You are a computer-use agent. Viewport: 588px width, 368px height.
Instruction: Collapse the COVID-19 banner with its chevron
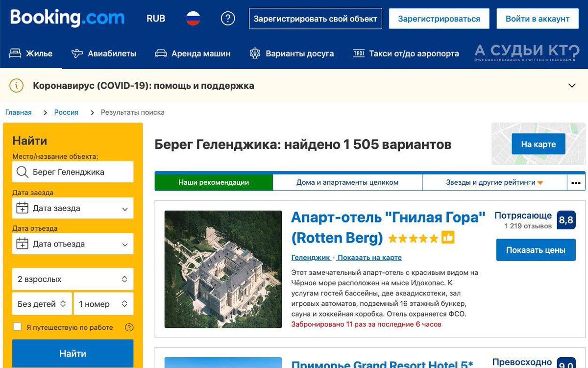pyautogui.click(x=571, y=85)
